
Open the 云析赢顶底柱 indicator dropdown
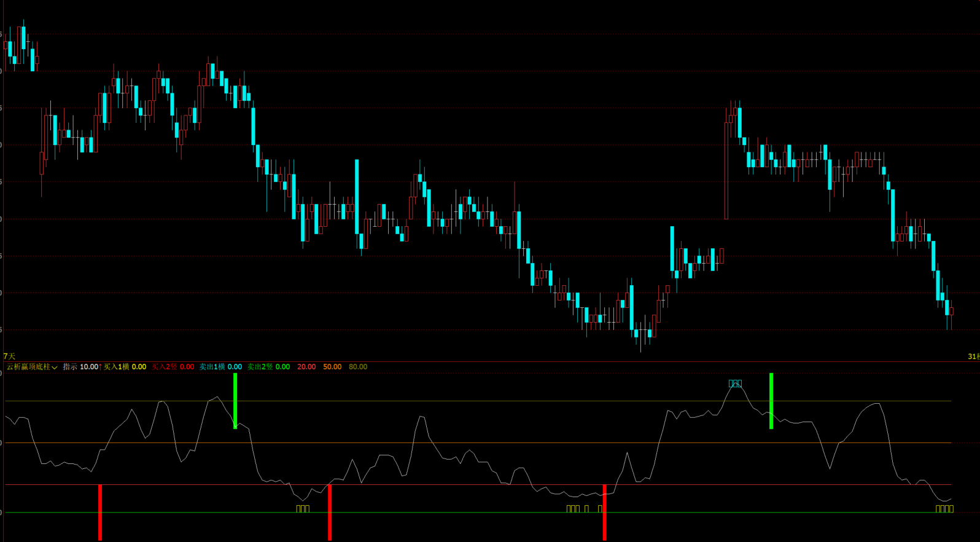(x=32, y=367)
